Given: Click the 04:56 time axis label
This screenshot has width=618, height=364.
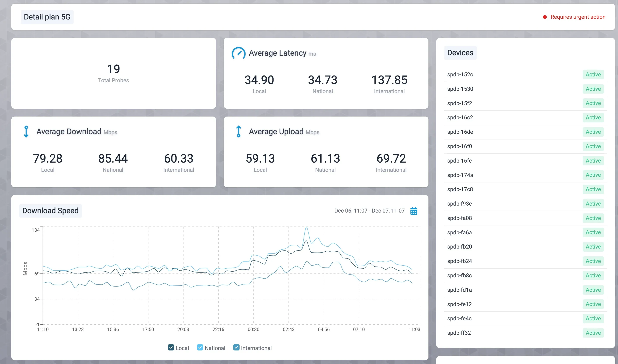Looking at the screenshot, I should point(324,330).
